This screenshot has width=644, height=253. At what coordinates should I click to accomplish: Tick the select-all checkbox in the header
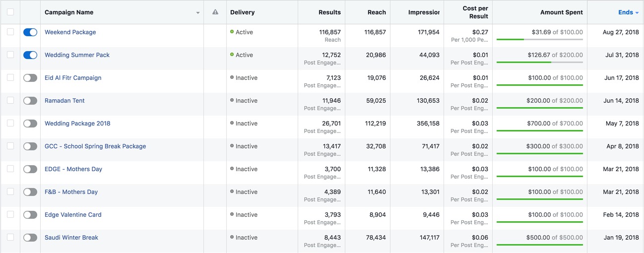pos(10,12)
